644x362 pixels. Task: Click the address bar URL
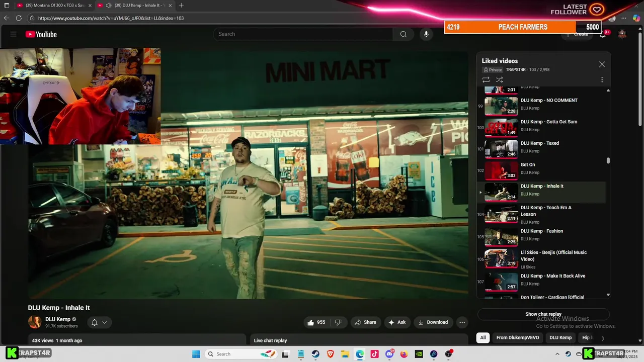tap(111, 18)
